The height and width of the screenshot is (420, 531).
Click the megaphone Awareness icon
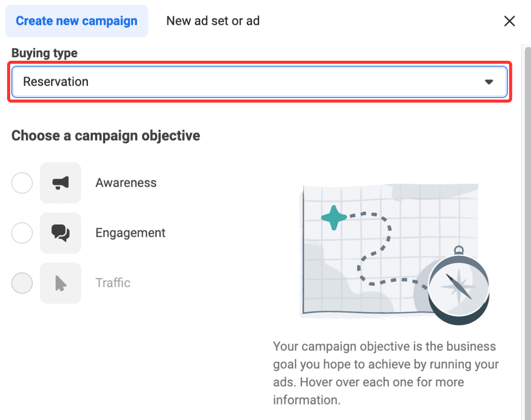coord(60,183)
